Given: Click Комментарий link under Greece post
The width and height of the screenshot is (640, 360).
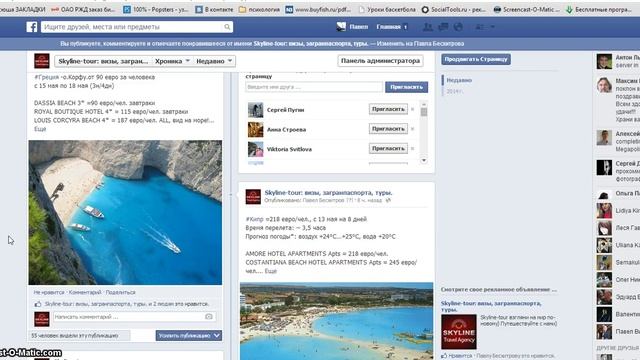Looking at the screenshot, I should point(85,292).
